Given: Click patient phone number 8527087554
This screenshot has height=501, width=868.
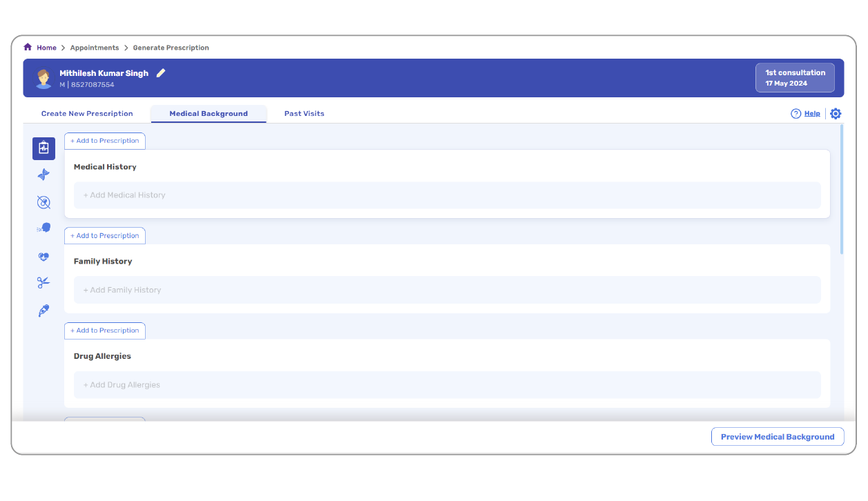Looking at the screenshot, I should (93, 85).
